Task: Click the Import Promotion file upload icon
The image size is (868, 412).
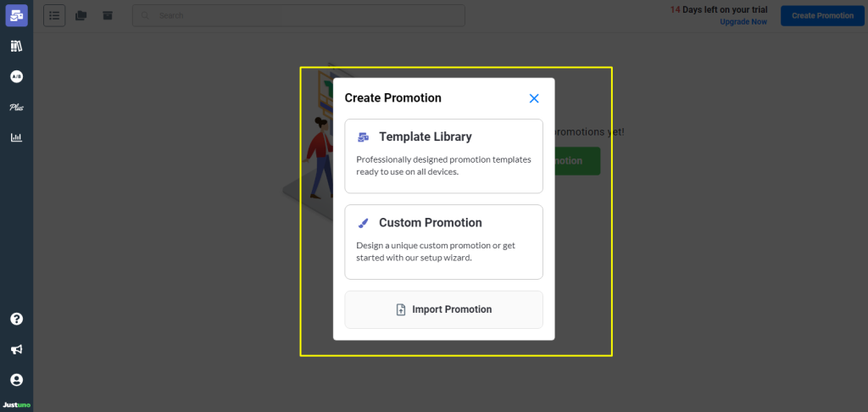Action: pos(401,309)
